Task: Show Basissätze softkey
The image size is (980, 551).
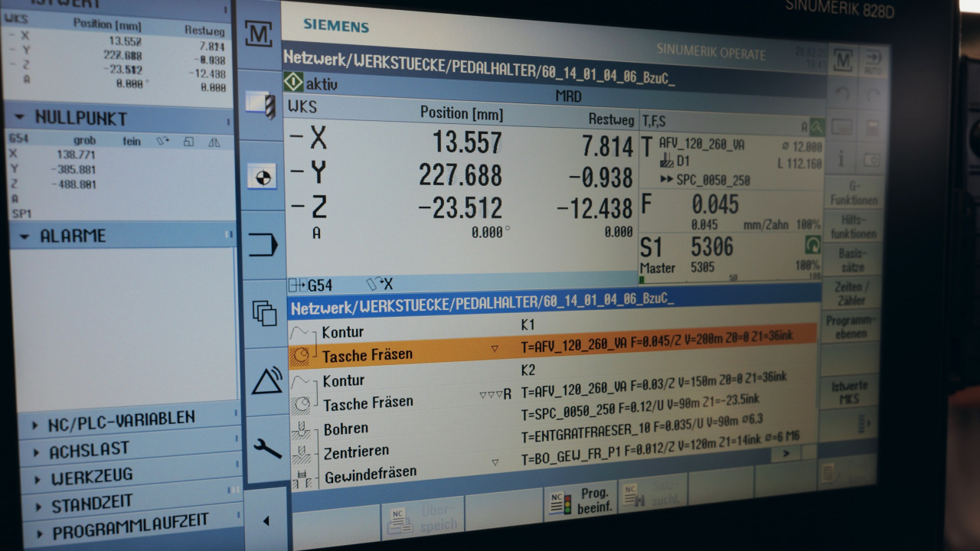Action: point(852,260)
